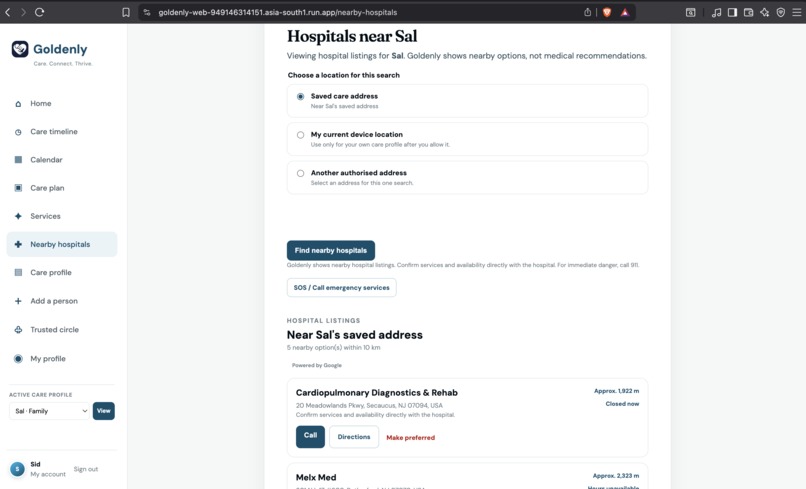
Task: Click the Find nearby hospitals button
Action: tap(331, 250)
